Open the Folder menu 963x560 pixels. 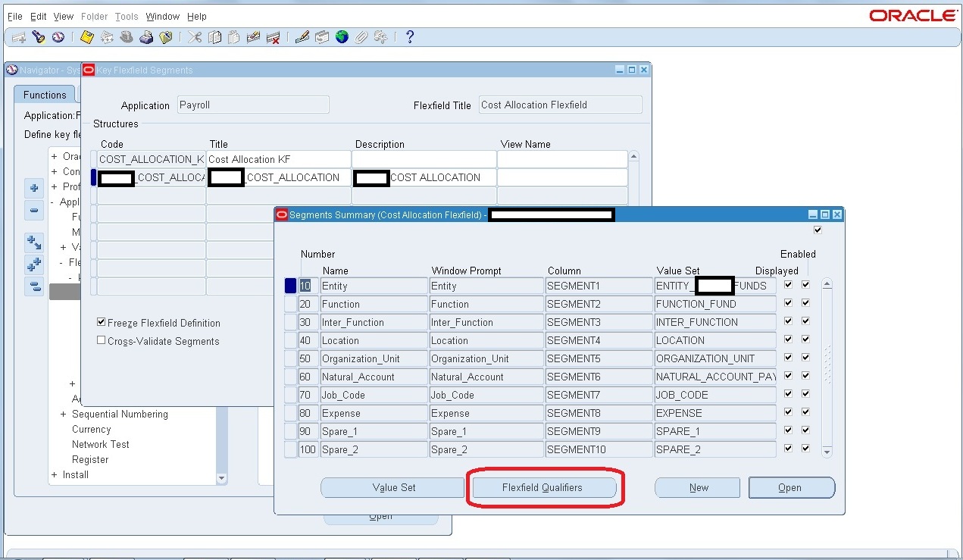click(94, 16)
